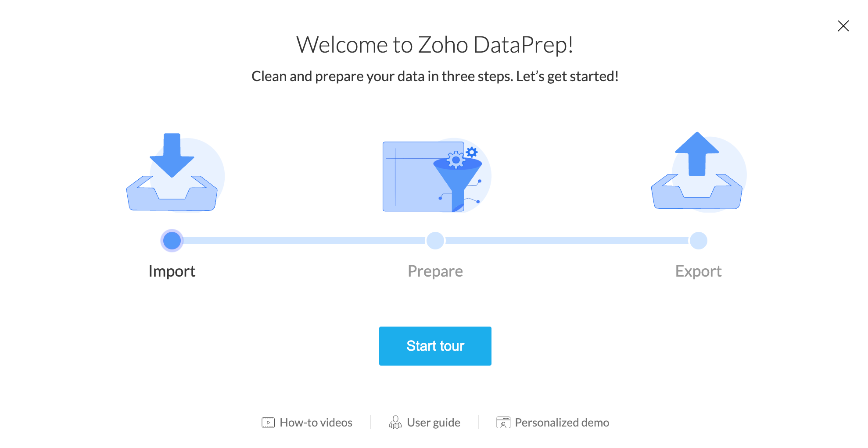868x448 pixels.
Task: Click progress bar between Prepare and Export
Action: (x=567, y=241)
